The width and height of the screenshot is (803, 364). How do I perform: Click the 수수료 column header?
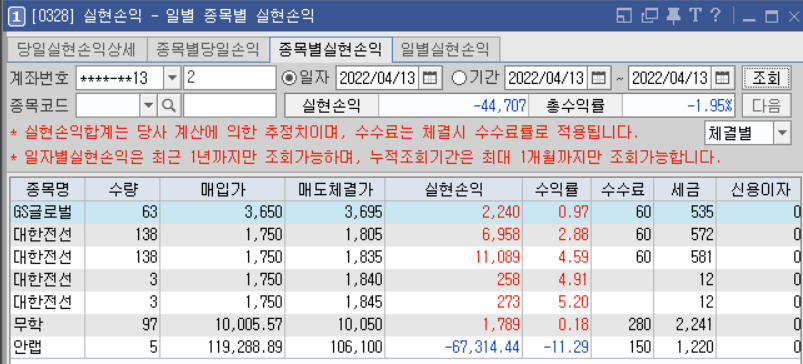click(622, 190)
